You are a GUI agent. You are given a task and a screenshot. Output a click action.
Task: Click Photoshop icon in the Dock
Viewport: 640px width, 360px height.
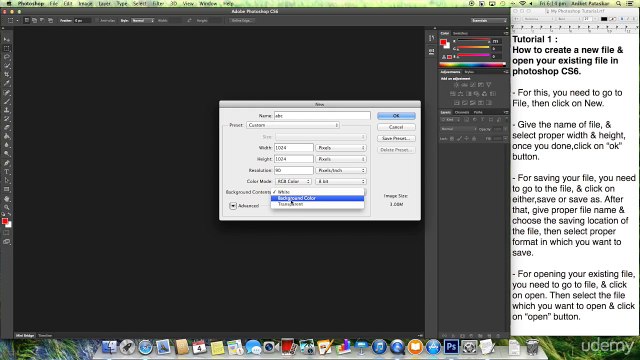click(451, 347)
